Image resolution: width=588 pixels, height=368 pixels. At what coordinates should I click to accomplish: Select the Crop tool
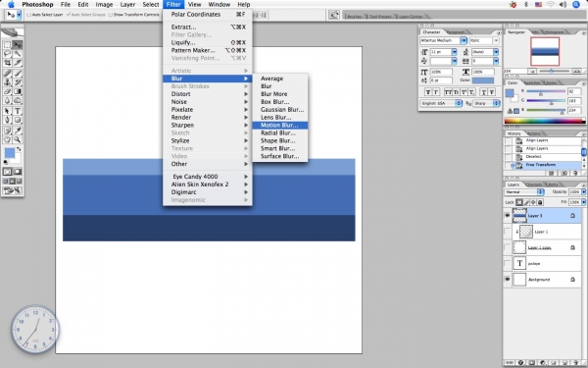pyautogui.click(x=7, y=63)
